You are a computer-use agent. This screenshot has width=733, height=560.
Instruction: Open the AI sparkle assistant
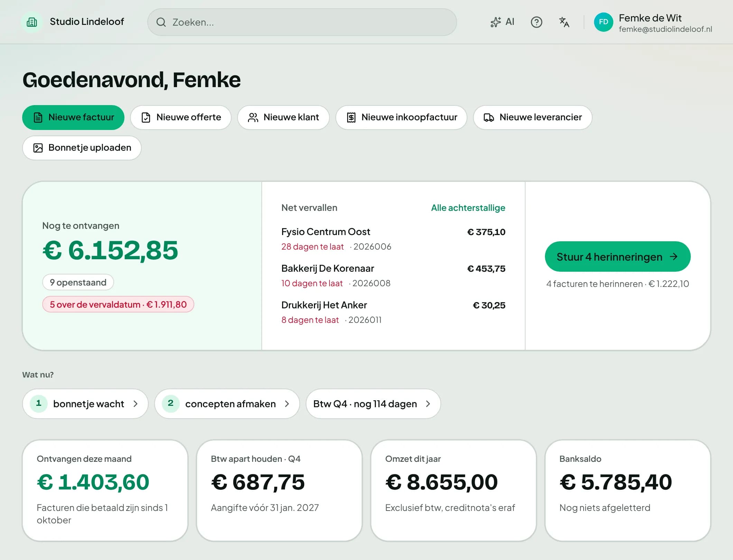[x=502, y=22]
